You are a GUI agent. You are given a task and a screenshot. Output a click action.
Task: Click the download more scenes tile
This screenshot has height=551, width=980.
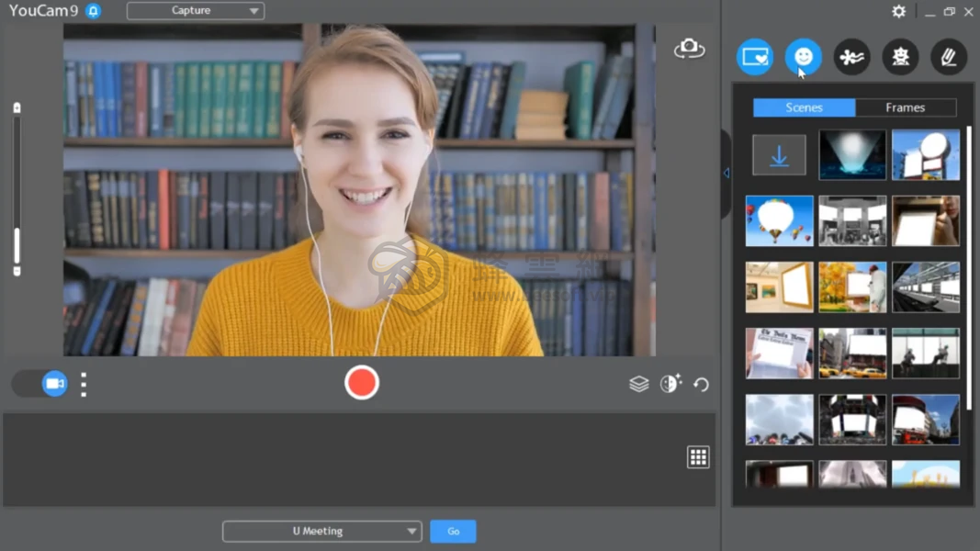coord(779,155)
